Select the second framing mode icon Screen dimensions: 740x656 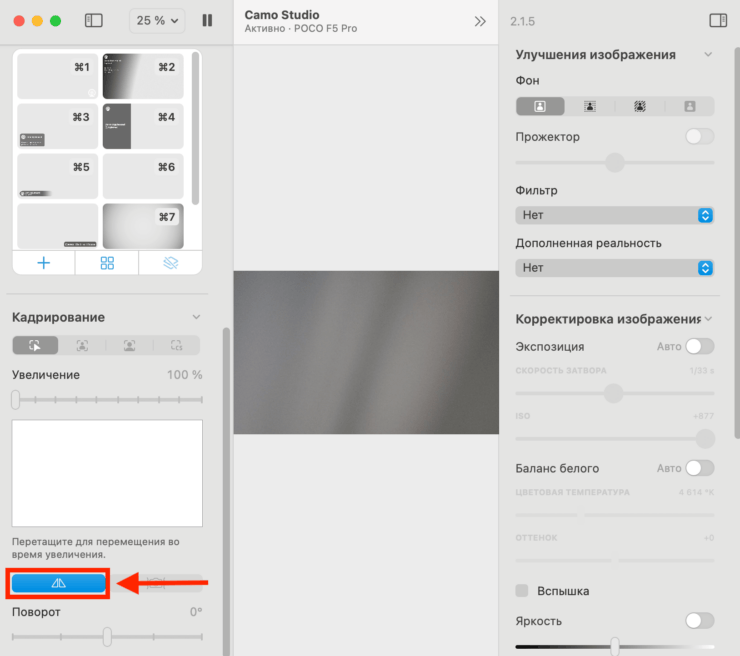pos(82,345)
